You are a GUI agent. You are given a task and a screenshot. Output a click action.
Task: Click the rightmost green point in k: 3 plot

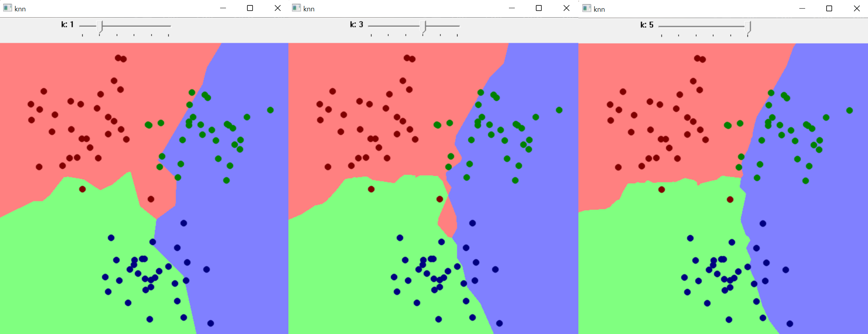point(559,110)
